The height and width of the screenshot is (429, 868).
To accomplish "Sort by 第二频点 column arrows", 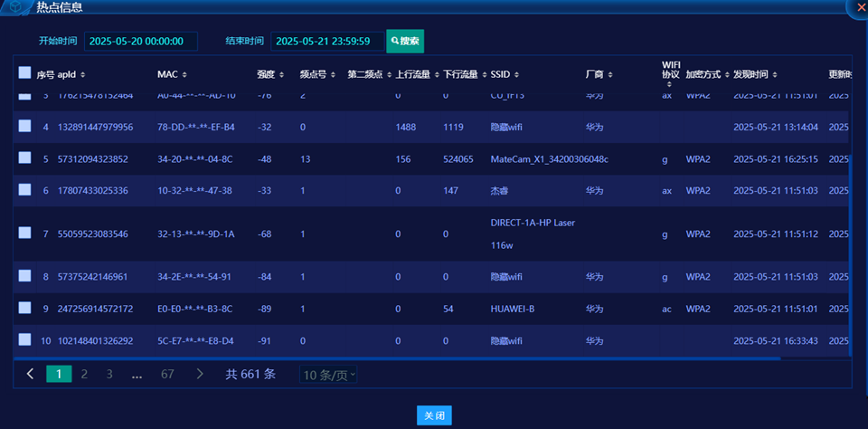I will tap(388, 75).
